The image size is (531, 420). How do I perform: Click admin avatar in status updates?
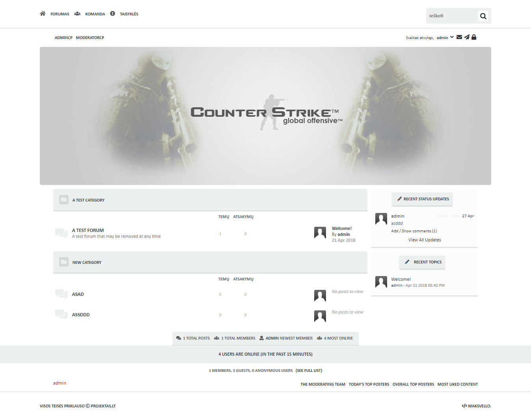coord(381,219)
